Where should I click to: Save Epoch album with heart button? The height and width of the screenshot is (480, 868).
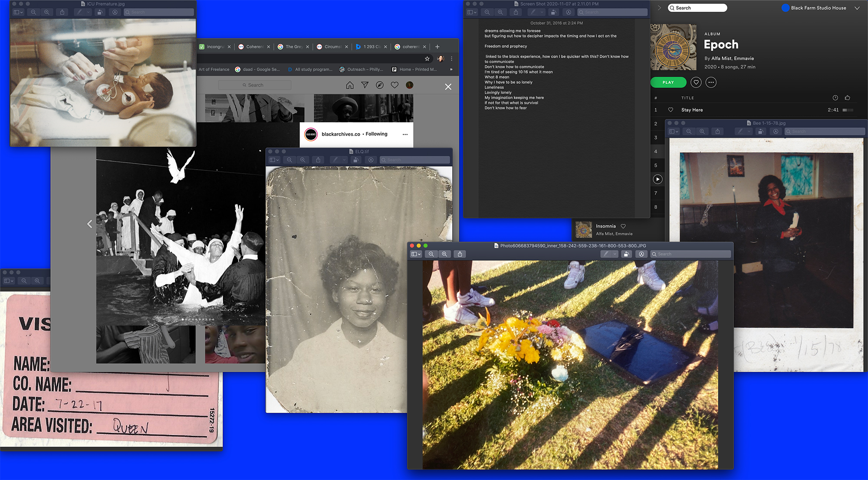[696, 82]
